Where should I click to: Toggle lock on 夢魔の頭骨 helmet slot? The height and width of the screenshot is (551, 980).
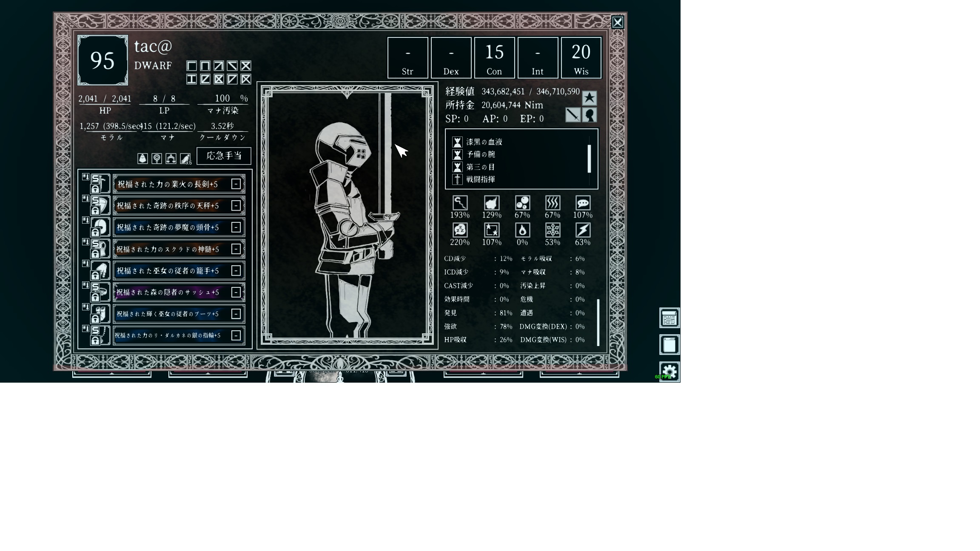point(95,232)
